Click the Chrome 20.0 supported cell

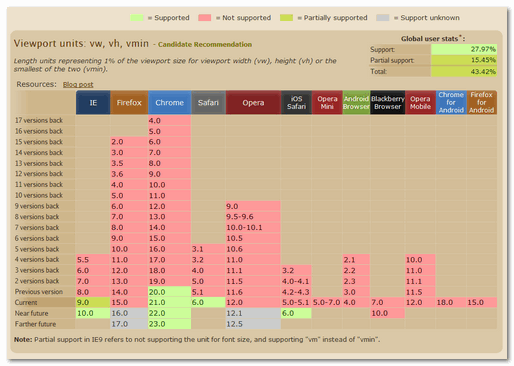pyautogui.click(x=169, y=292)
